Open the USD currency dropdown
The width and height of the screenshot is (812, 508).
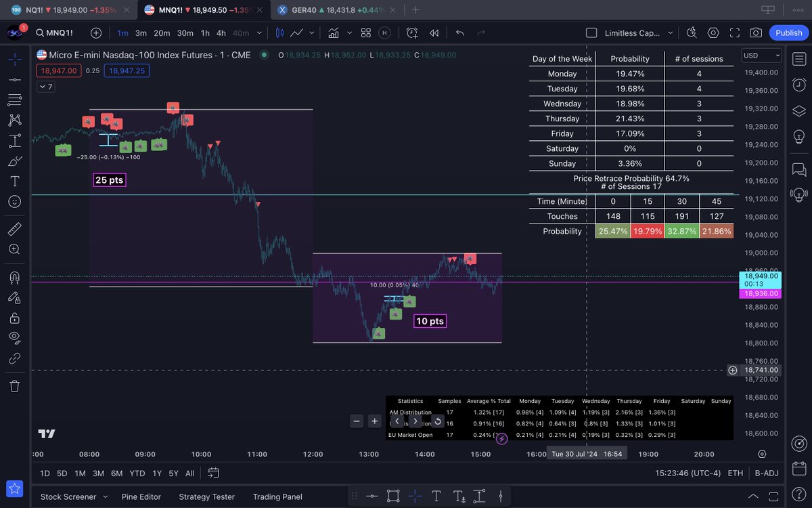[761, 56]
